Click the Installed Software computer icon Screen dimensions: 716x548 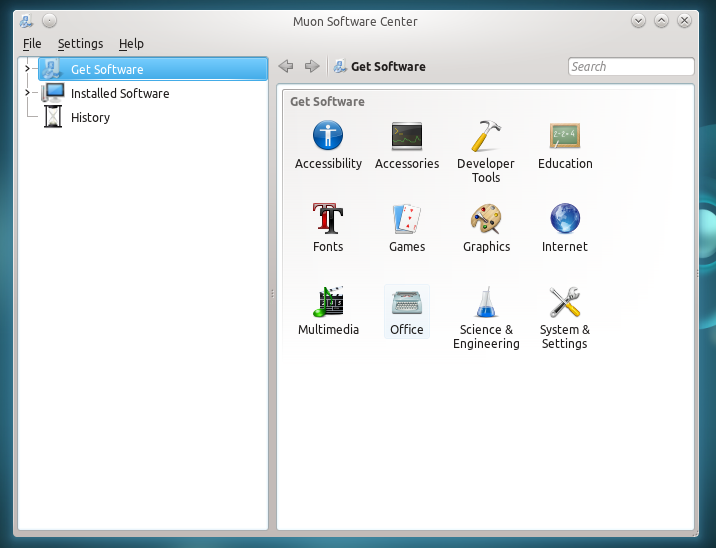tap(53, 93)
